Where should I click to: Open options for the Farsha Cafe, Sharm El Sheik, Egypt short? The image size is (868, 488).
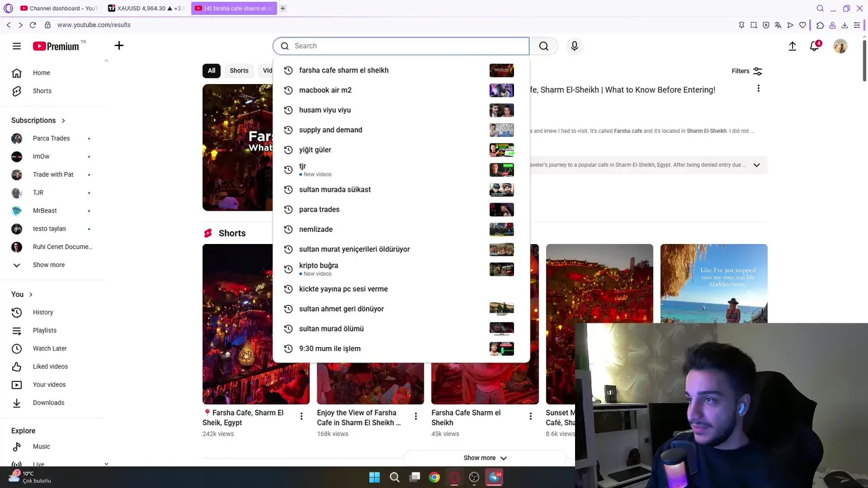click(301, 416)
